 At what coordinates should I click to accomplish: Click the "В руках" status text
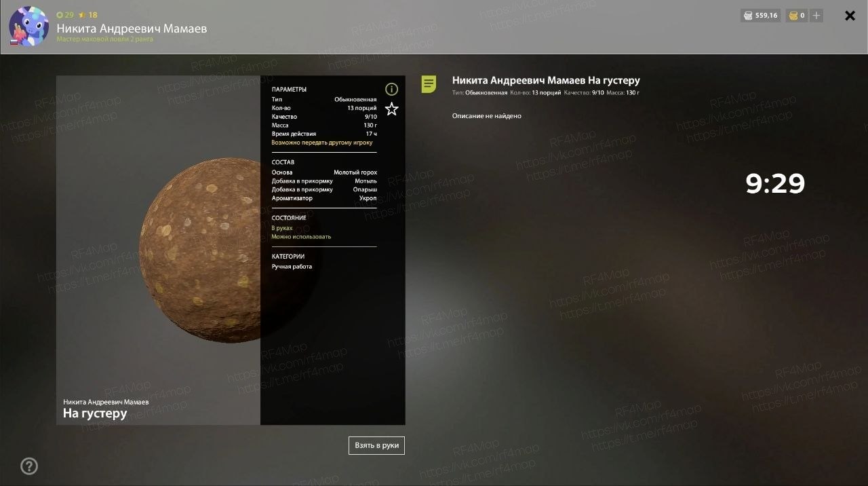282,228
